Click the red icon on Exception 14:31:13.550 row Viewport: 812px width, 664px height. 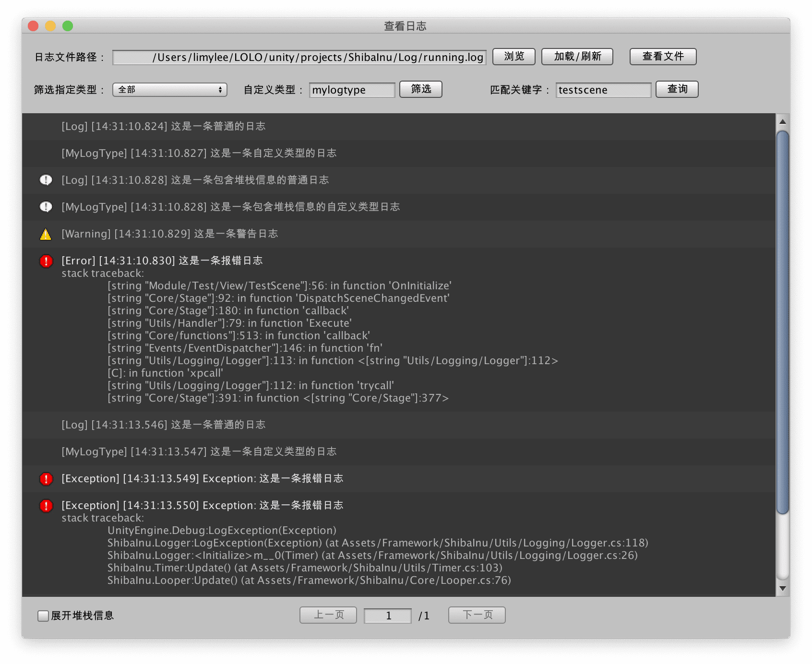pos(46,506)
